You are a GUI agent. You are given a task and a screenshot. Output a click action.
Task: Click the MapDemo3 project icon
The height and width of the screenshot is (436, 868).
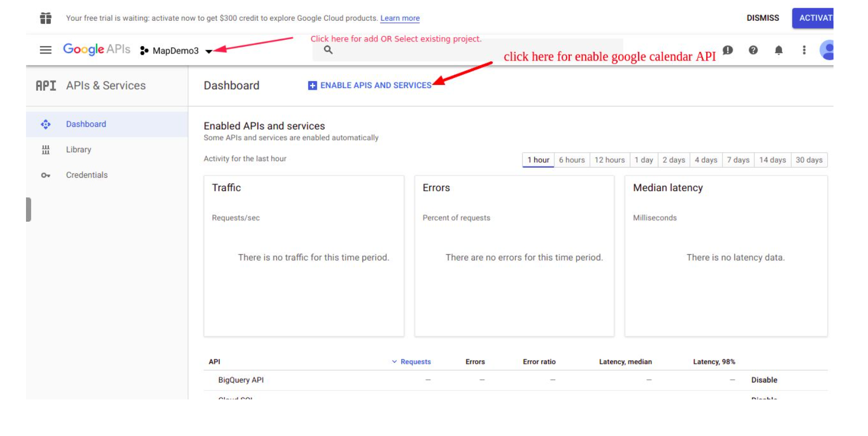[x=144, y=50]
